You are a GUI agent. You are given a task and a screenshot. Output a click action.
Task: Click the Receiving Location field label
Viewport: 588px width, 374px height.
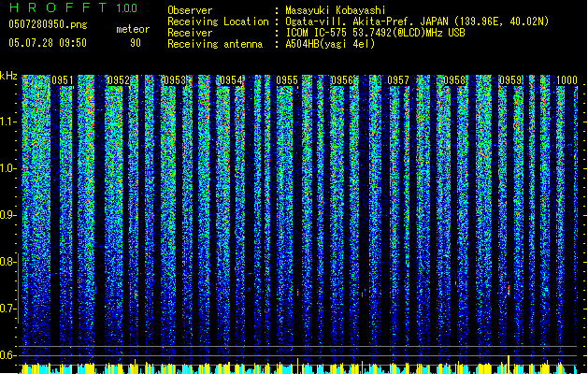(x=218, y=22)
